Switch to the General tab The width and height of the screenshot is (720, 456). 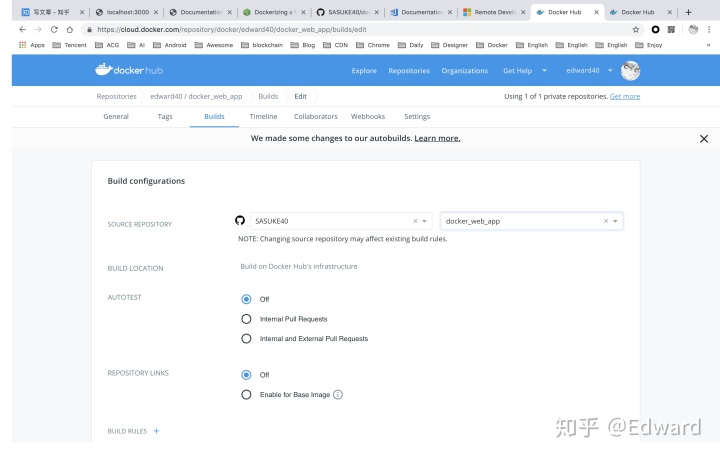116,117
